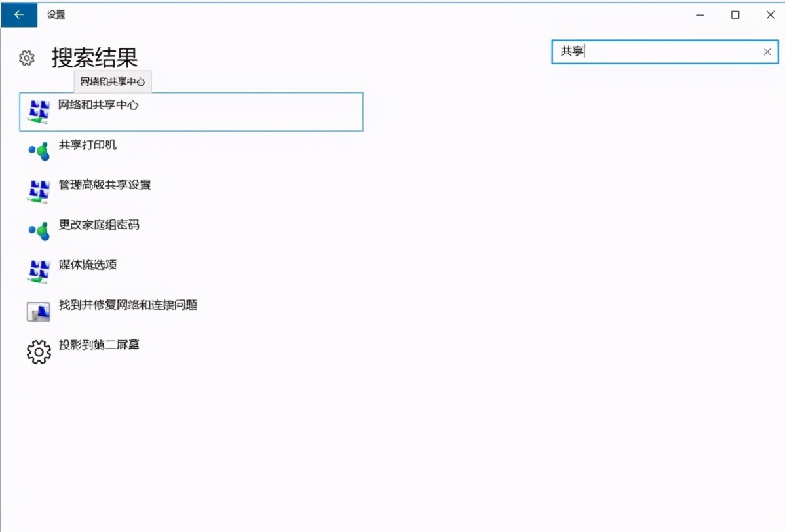Click the gear icon beside 投影到第二屏幕

[x=39, y=352]
